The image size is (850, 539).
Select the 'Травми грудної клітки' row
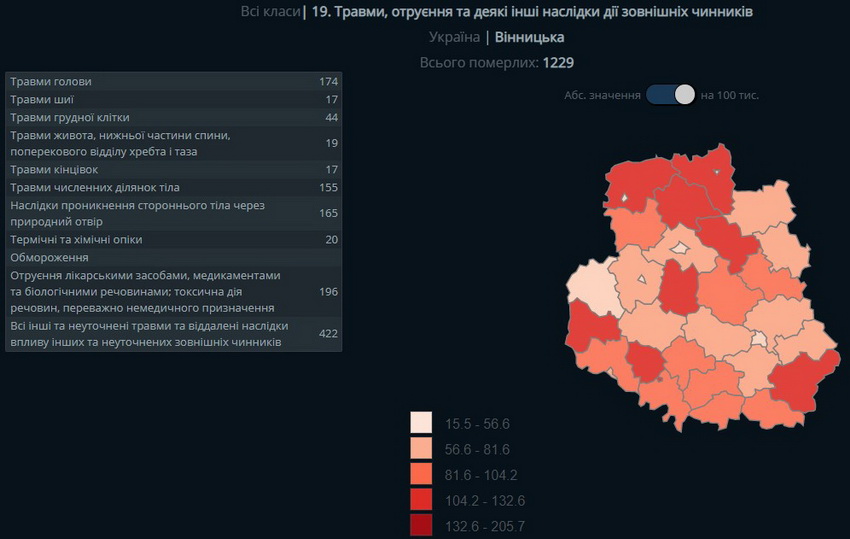[x=173, y=118]
